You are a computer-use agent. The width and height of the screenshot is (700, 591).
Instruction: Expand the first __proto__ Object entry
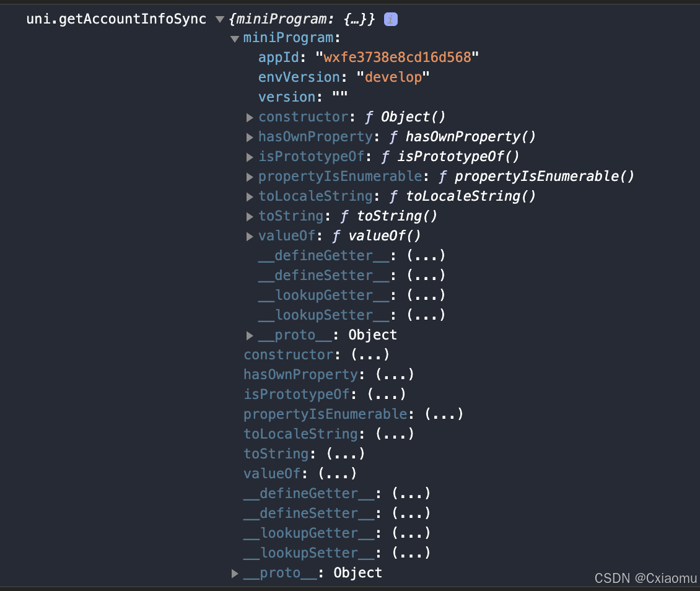pos(250,335)
